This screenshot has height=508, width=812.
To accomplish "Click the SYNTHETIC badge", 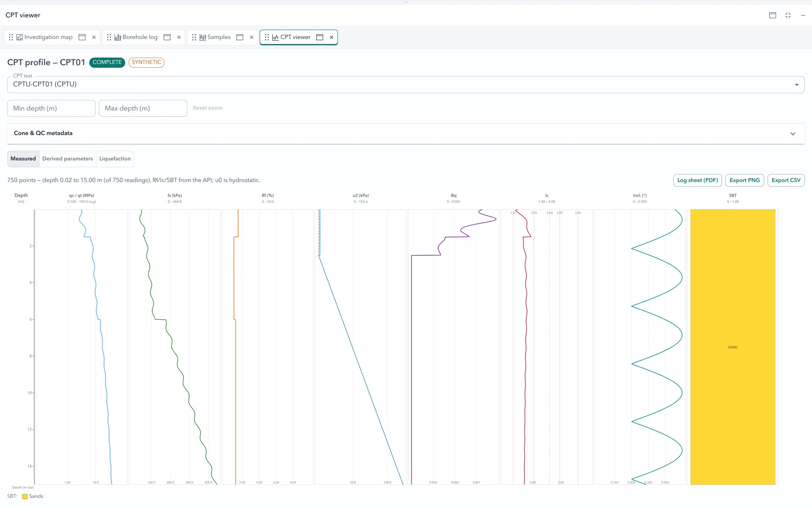I will 146,62.
